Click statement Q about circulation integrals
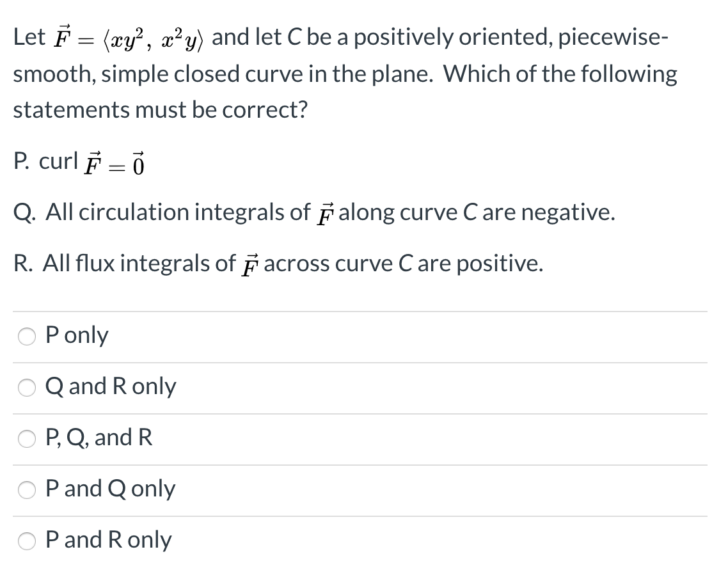The width and height of the screenshot is (728, 586). click(x=313, y=212)
